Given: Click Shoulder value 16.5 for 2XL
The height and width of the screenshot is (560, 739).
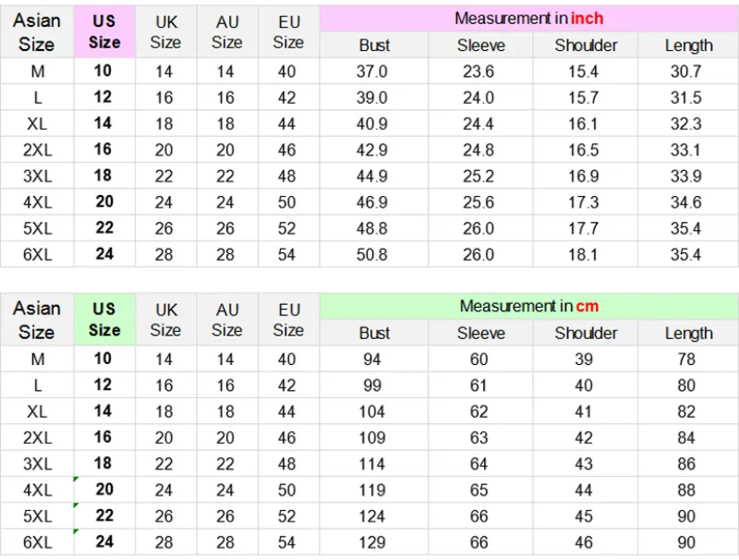Looking at the screenshot, I should click(583, 150).
